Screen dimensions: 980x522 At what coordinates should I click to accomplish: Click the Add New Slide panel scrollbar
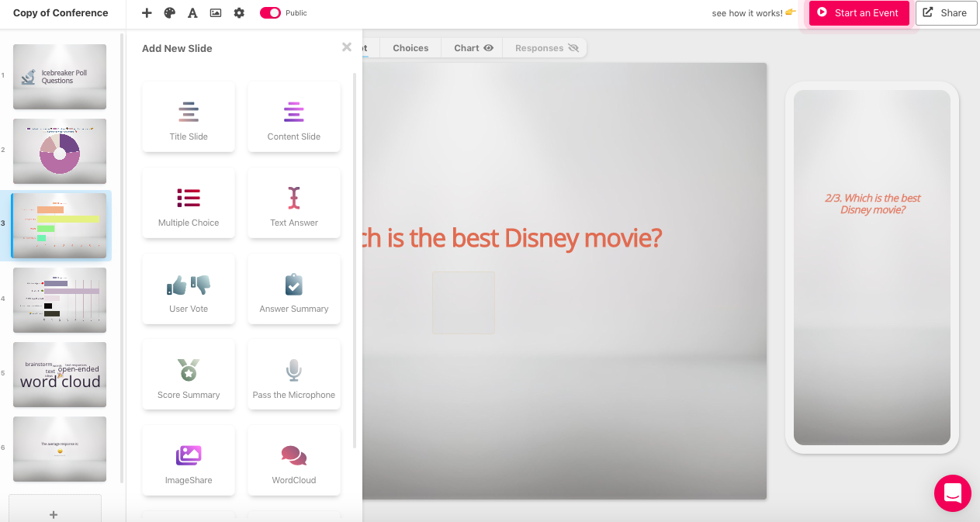tap(355, 260)
